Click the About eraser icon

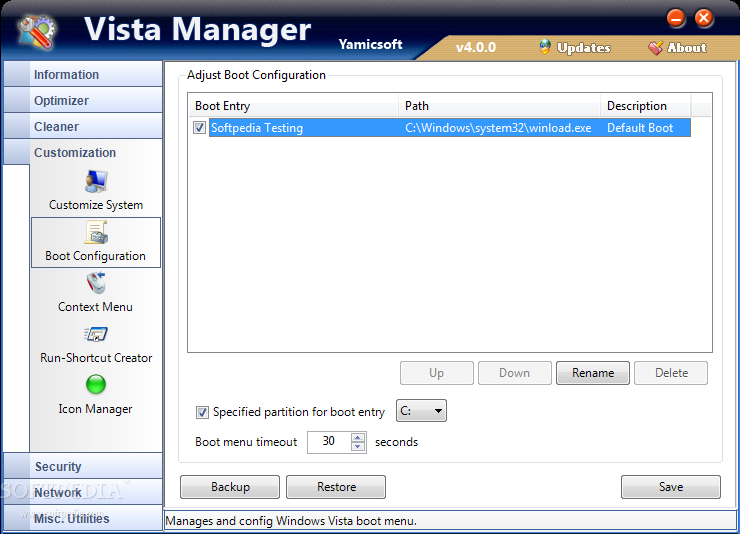[655, 47]
